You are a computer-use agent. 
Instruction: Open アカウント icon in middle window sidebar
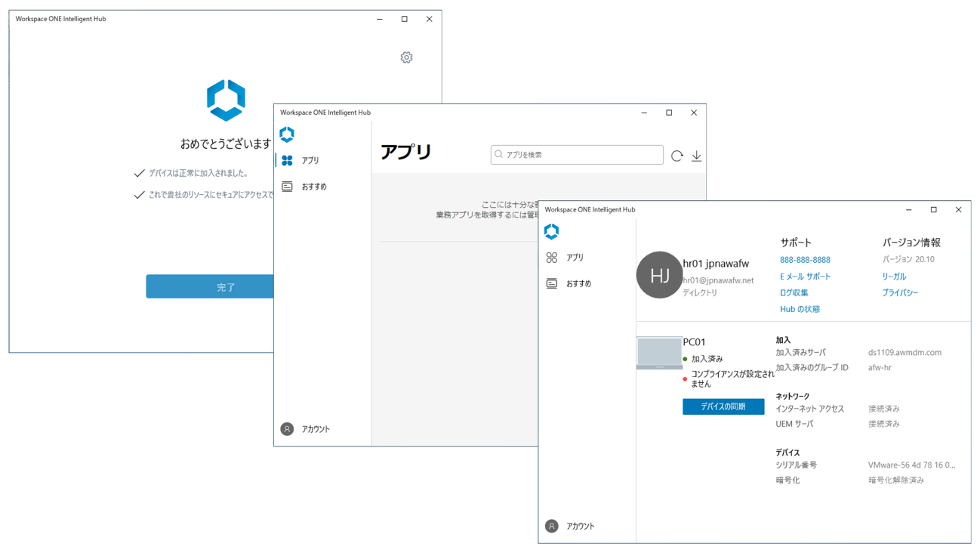pos(287,429)
